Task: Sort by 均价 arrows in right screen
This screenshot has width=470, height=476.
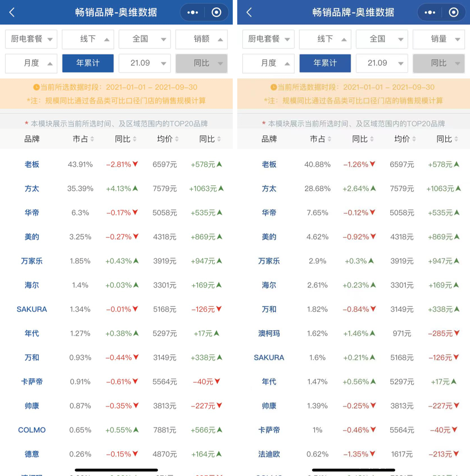Action: coord(414,139)
